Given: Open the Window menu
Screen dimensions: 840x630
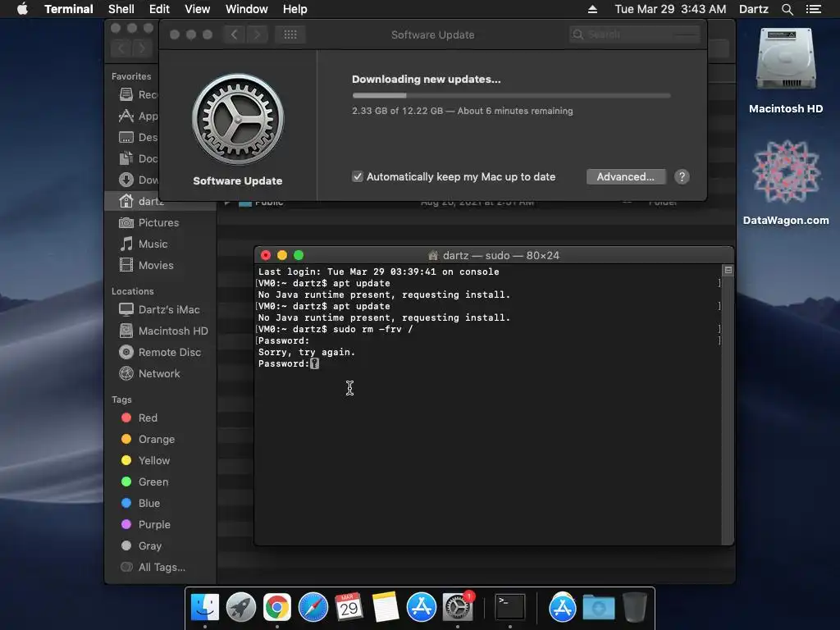Looking at the screenshot, I should [246, 9].
